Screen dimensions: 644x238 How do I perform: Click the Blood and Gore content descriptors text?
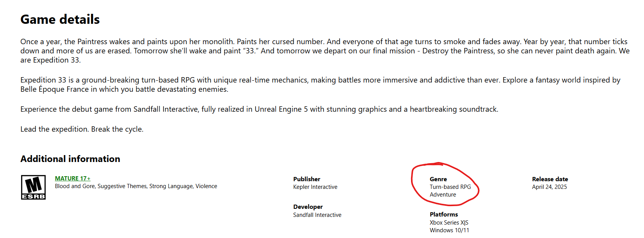pyautogui.click(x=136, y=186)
